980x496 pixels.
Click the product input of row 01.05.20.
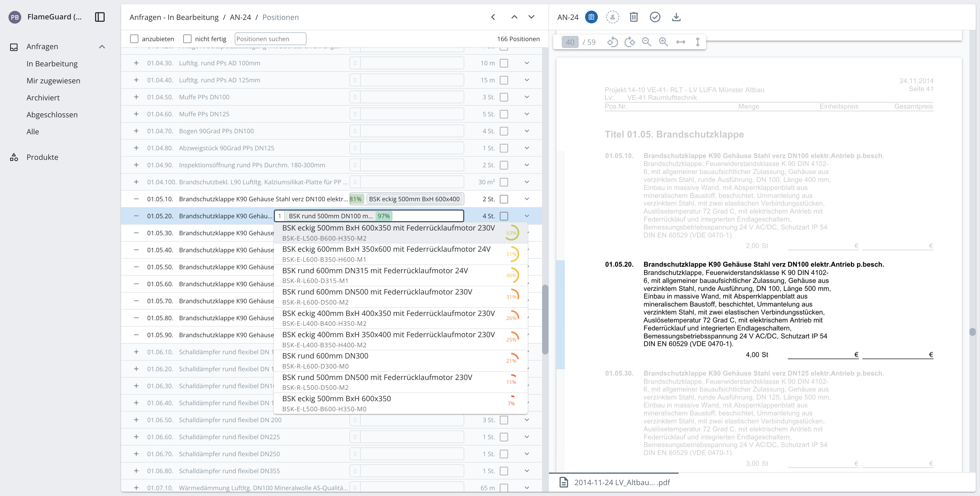[369, 216]
